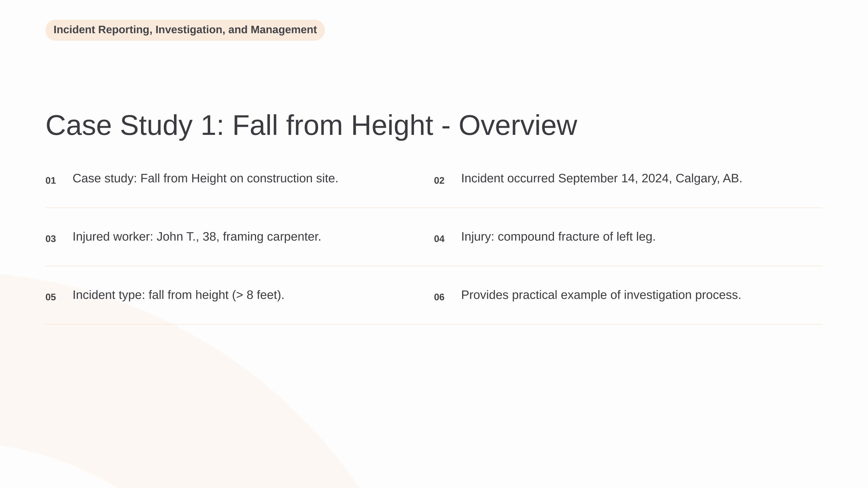Image resolution: width=868 pixels, height=488 pixels.
Task: Click number marker 06
Action: click(x=439, y=297)
